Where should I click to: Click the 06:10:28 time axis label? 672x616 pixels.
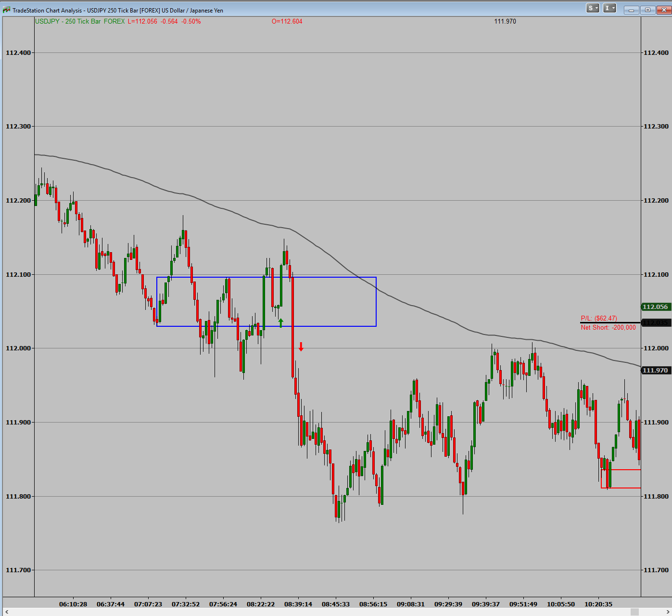pyautogui.click(x=73, y=604)
